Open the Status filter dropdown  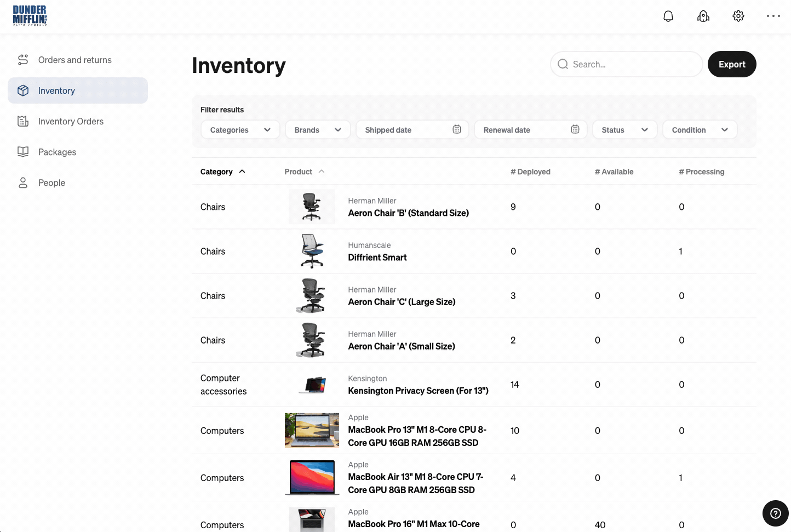click(625, 130)
